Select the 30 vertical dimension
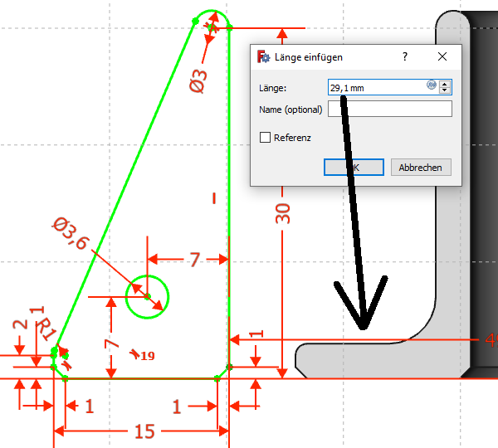This screenshot has width=498, height=448. [x=283, y=214]
